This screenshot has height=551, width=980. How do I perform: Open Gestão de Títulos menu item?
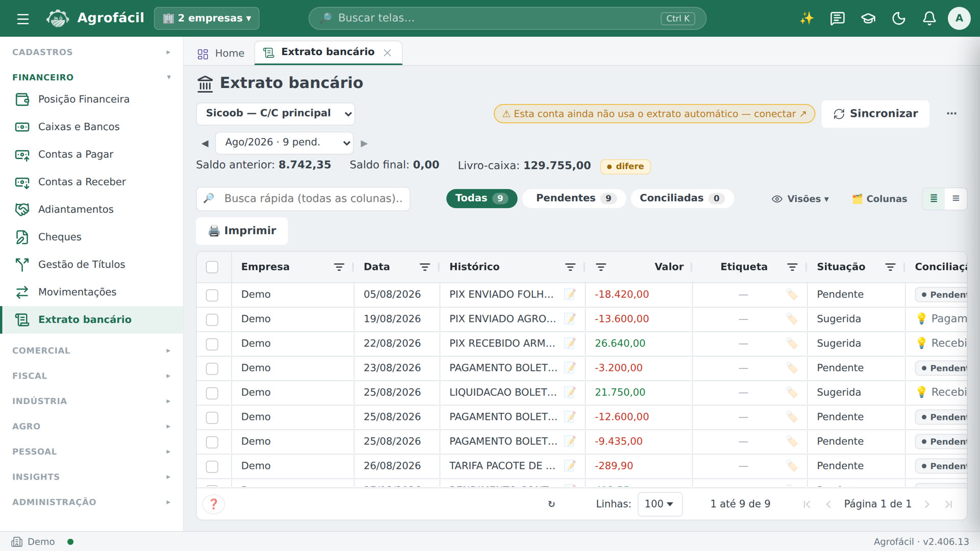92,265
